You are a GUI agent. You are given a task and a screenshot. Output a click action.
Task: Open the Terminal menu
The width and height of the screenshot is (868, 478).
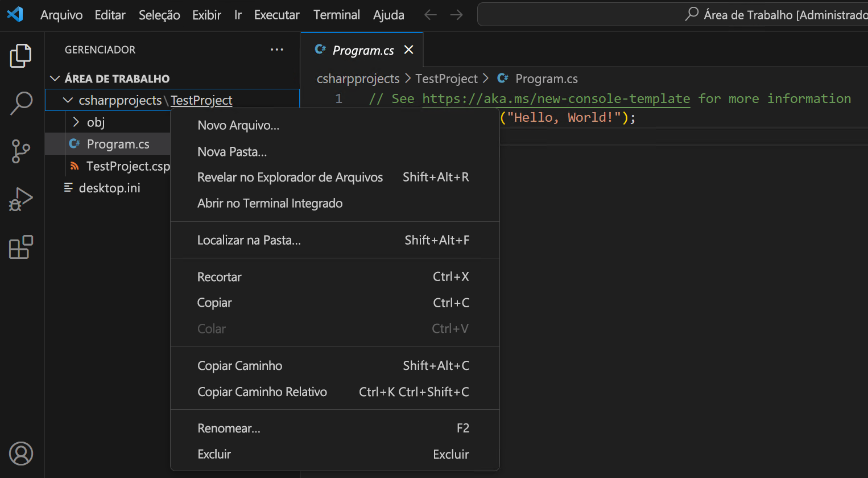[337, 15]
